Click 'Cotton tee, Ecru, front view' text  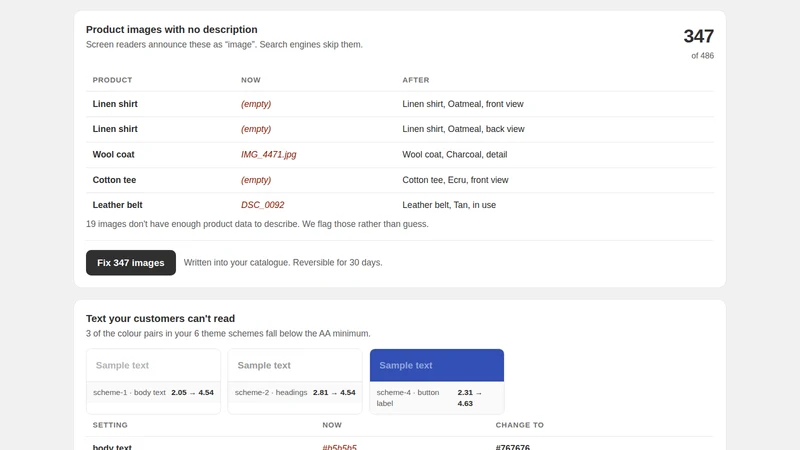(x=455, y=180)
